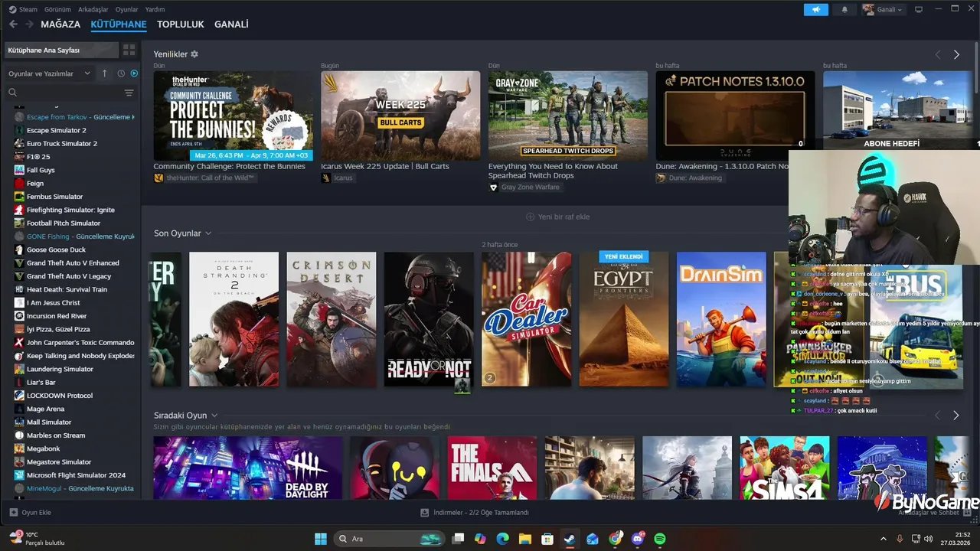Click Kütüphane Ana Sayfası button

tap(61, 50)
